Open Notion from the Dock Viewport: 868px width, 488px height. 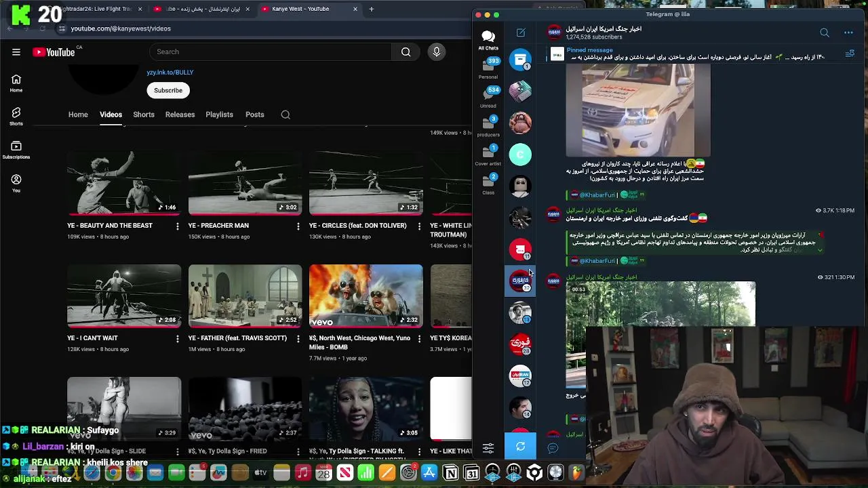click(450, 472)
